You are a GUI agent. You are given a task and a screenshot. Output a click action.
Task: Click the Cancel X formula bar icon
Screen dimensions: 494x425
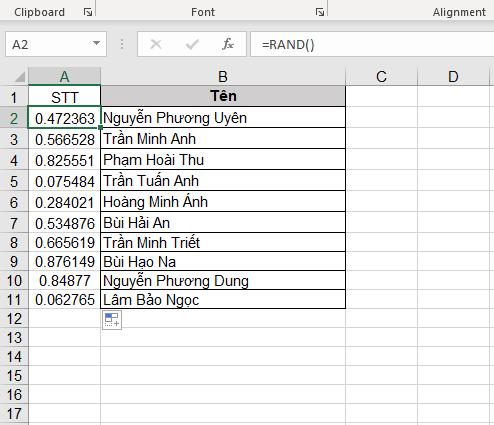[156, 44]
